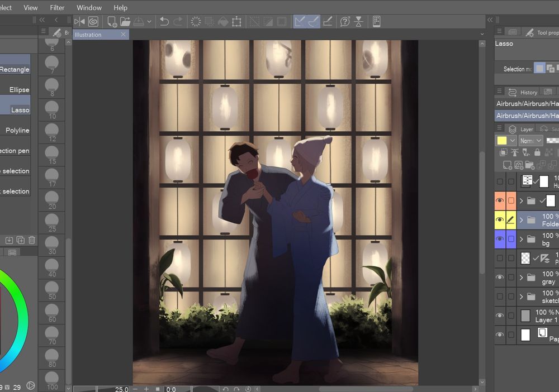Hide the bg folder layer
559x392 pixels.
(x=500, y=239)
